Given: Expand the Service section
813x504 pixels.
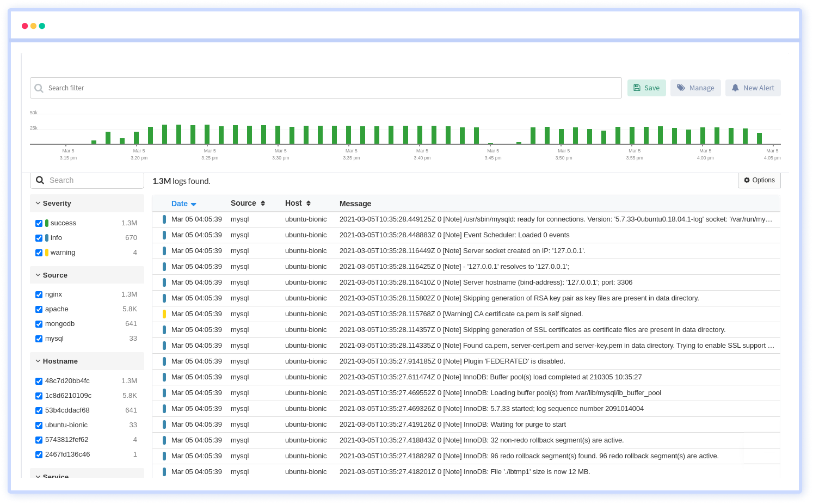Looking at the screenshot, I should coord(38,476).
